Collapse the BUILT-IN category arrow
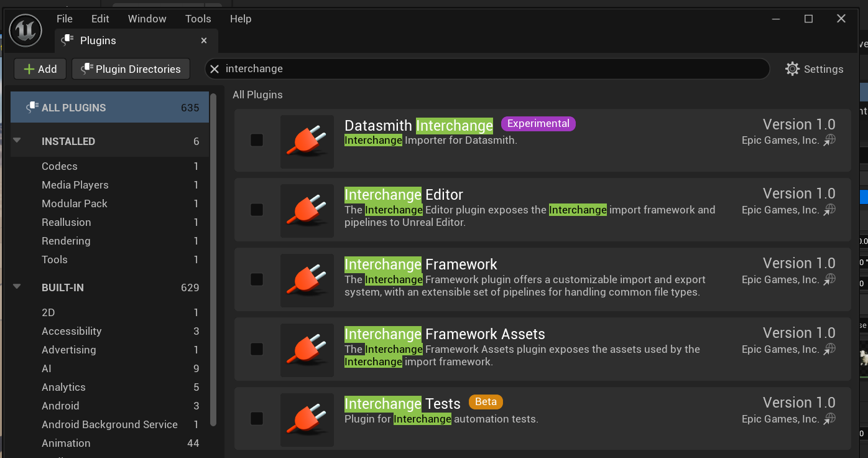This screenshot has height=458, width=868. pos(17,287)
